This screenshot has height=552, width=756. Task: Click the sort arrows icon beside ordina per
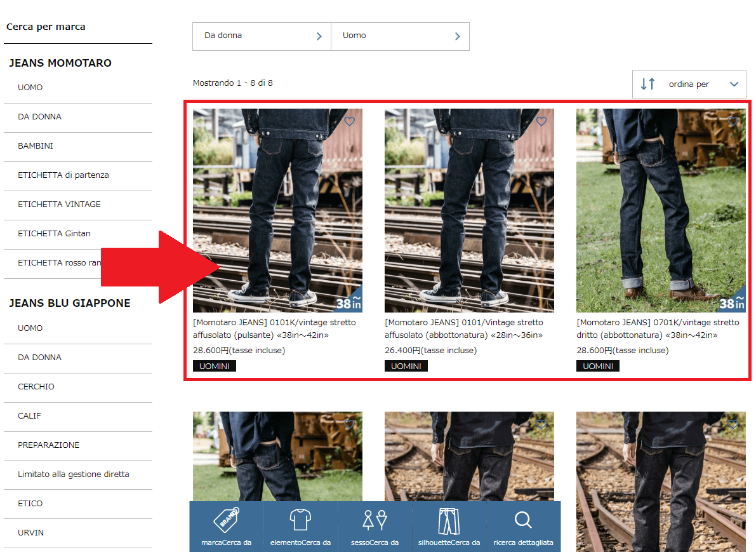coord(647,84)
